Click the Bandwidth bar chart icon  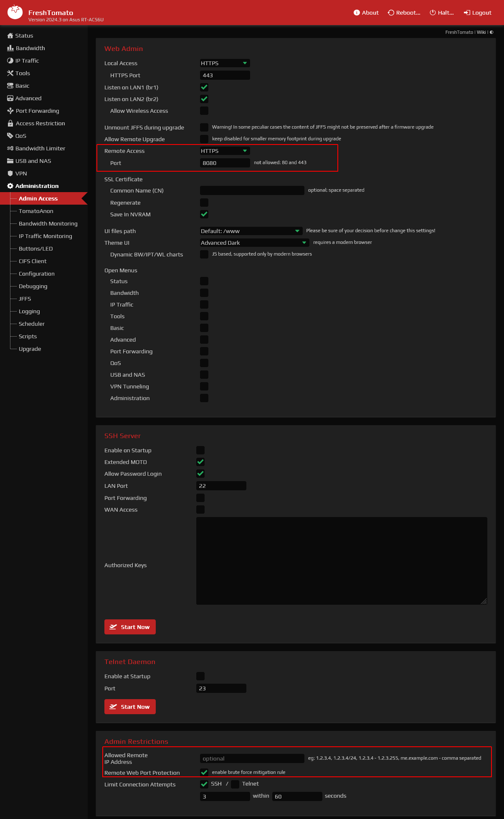[x=10, y=48]
